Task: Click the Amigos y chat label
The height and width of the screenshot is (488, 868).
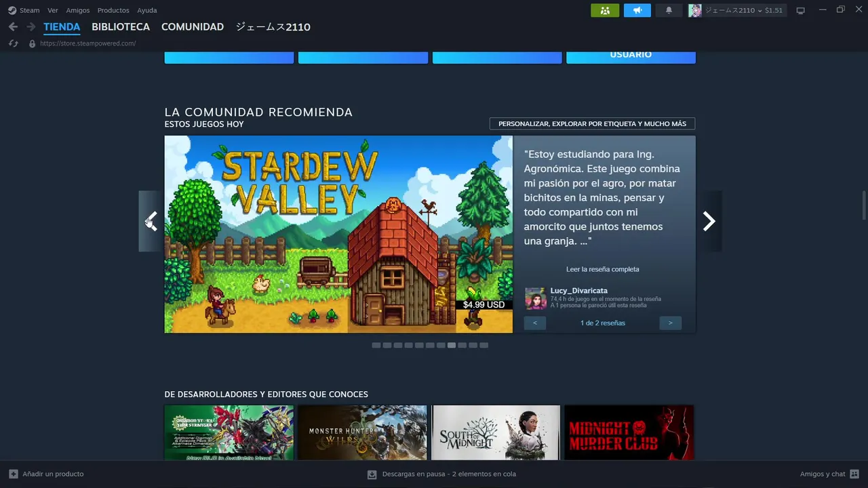Action: [823, 474]
